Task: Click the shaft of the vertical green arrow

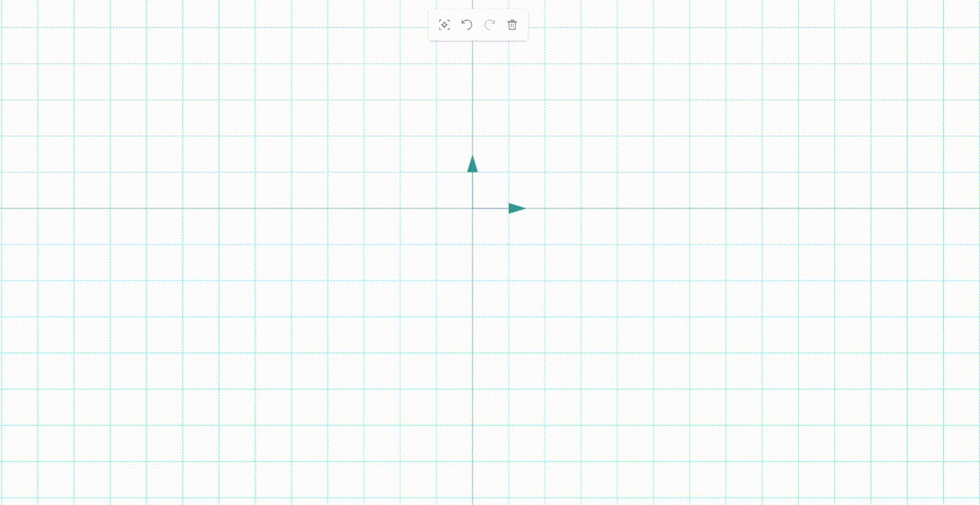Action: click(472, 190)
